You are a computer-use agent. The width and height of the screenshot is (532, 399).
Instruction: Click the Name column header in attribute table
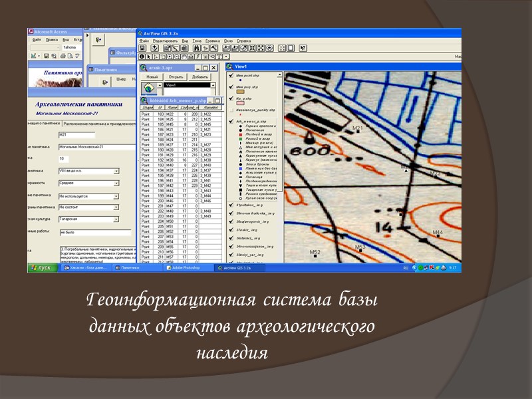[x=172, y=107]
